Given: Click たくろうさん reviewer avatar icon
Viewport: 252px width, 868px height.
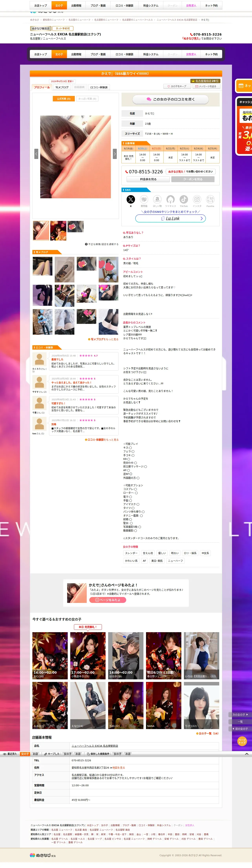Looking at the screenshot, I should tap(39, 359).
